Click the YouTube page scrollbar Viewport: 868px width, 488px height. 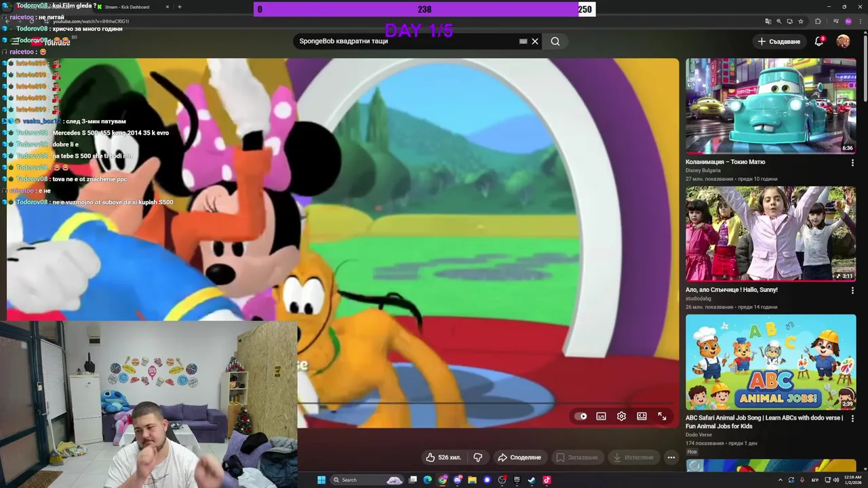coord(865,68)
